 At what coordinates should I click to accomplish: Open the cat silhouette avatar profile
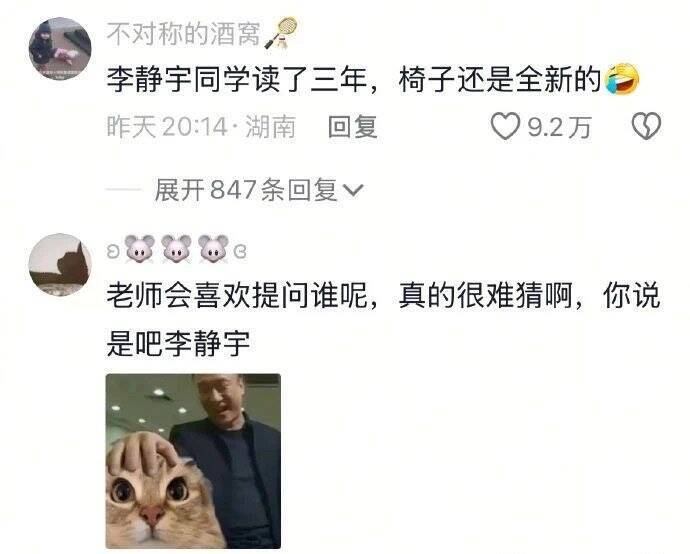(60, 264)
